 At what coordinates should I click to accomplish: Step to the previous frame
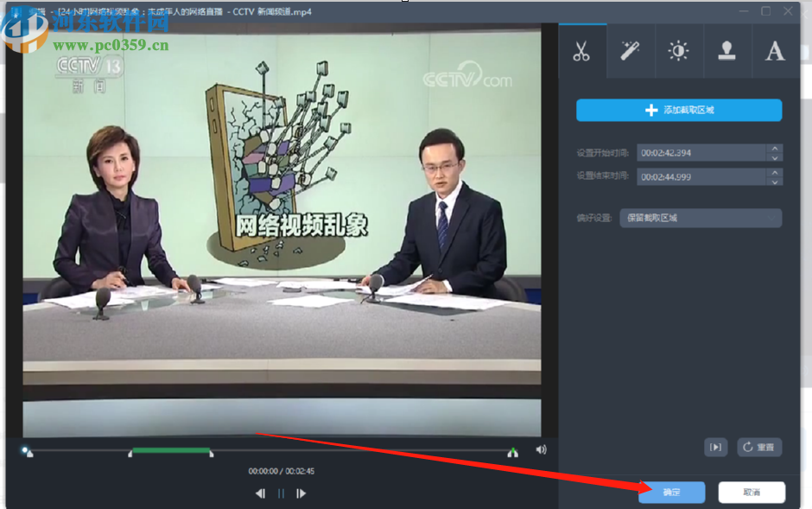pyautogui.click(x=261, y=493)
